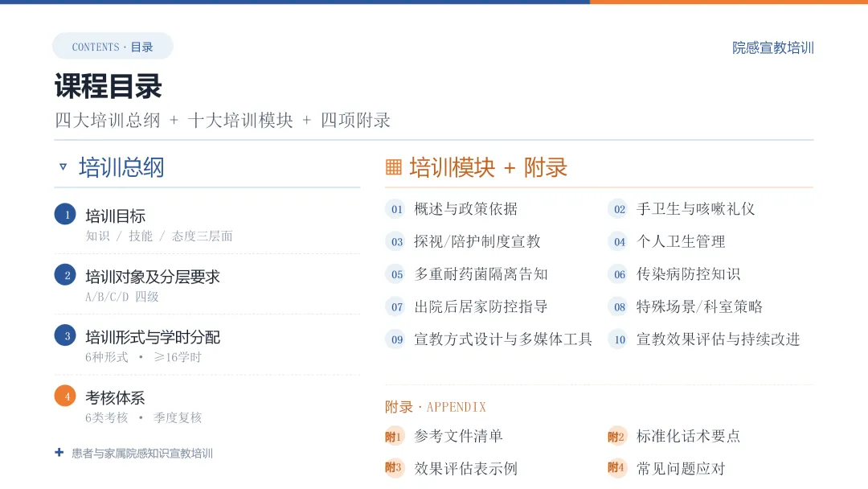Screen dimensions: 868x489
Task: Click the 课程目录 main title
Action: tap(108, 86)
